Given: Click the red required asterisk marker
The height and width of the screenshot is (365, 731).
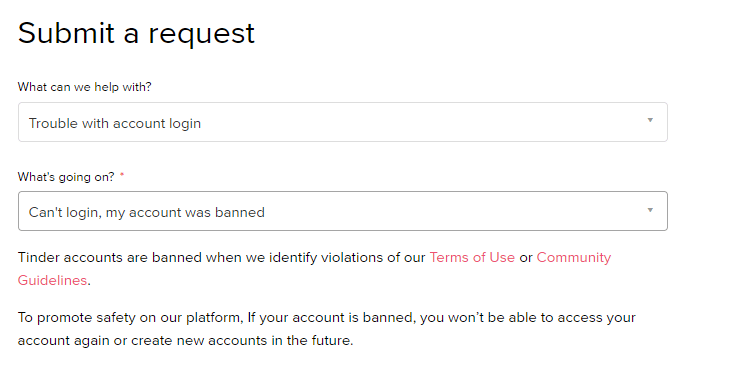Looking at the screenshot, I should coord(122,175).
